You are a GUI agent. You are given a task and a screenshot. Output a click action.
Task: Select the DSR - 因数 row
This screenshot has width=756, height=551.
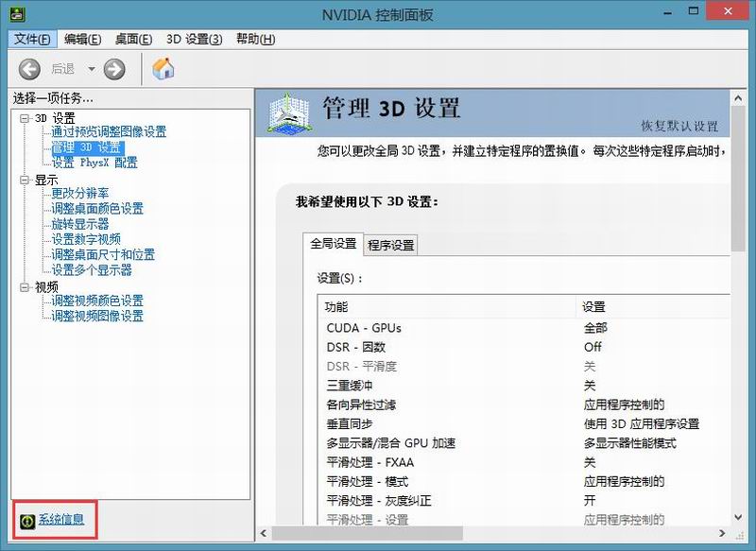524,347
